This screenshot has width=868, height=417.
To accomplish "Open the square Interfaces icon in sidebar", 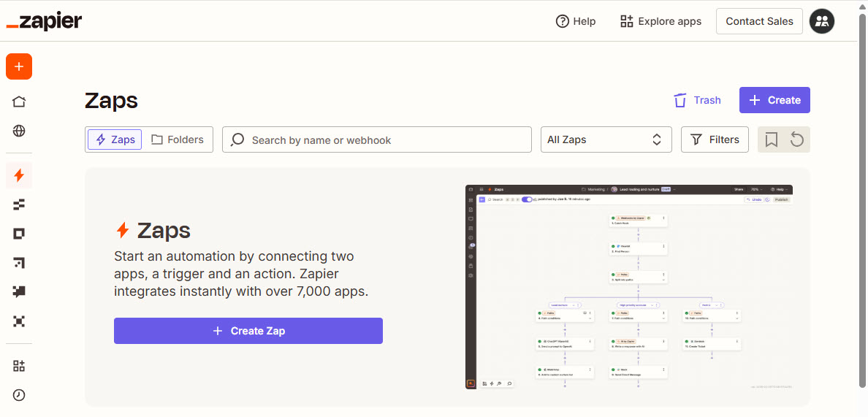I will pos(19,234).
